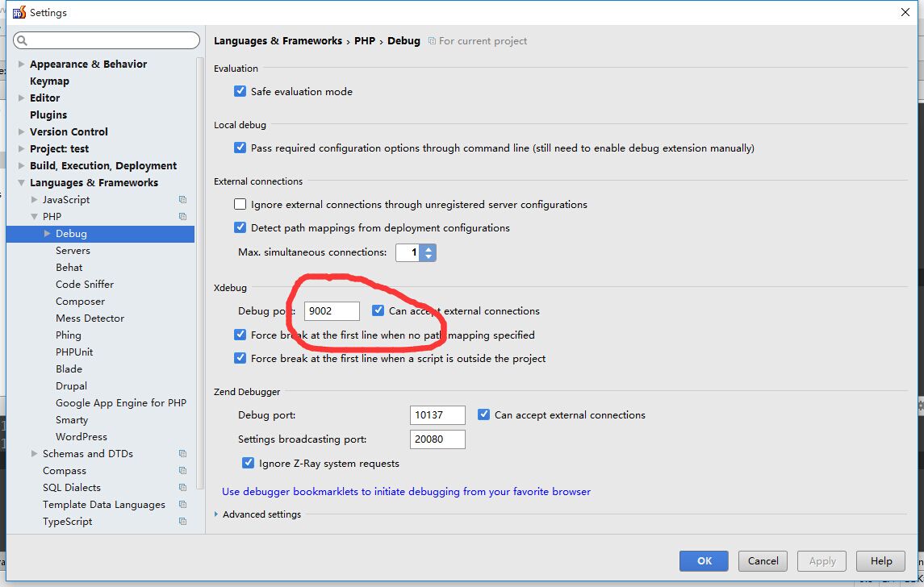Click the project-level icon next to Compass

pyautogui.click(x=182, y=471)
